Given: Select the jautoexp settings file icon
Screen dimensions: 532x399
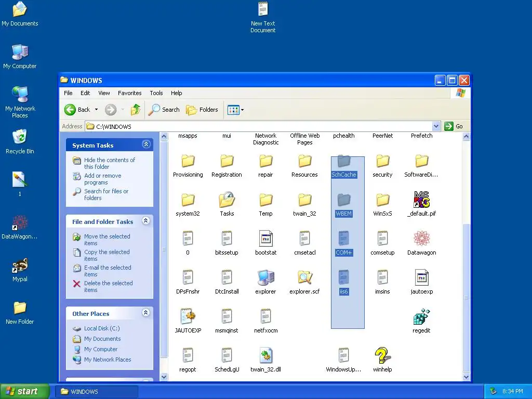Looking at the screenshot, I should pos(421,277).
